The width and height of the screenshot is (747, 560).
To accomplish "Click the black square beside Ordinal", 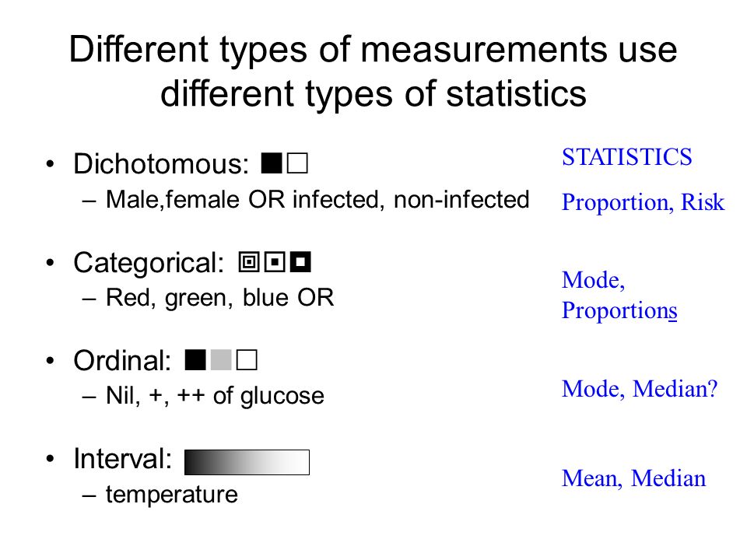I will pos(195,360).
